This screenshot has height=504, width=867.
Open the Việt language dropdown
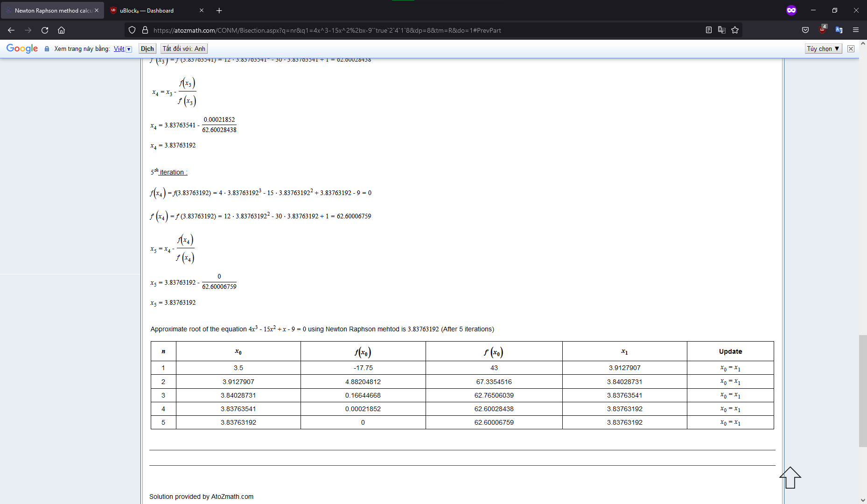pyautogui.click(x=122, y=49)
